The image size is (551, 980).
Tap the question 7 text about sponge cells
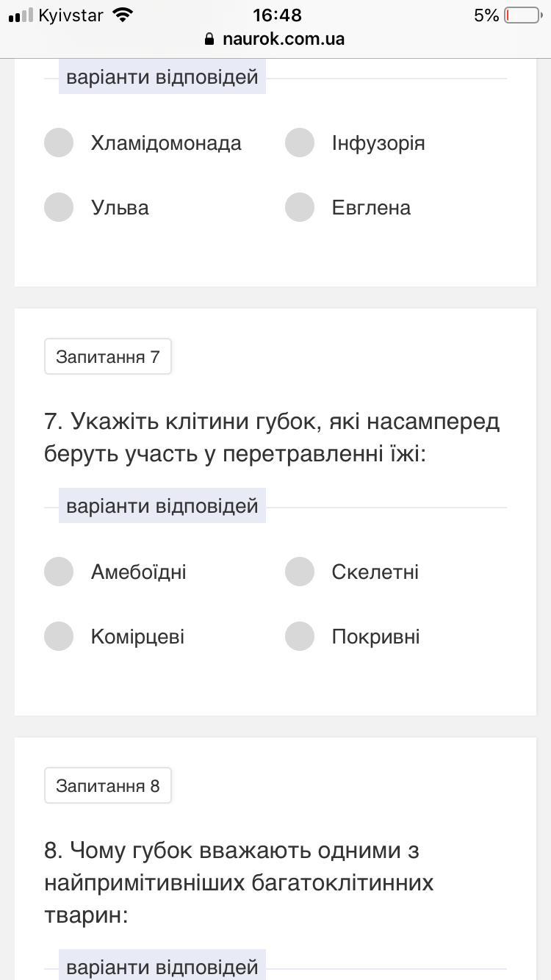[x=272, y=438]
